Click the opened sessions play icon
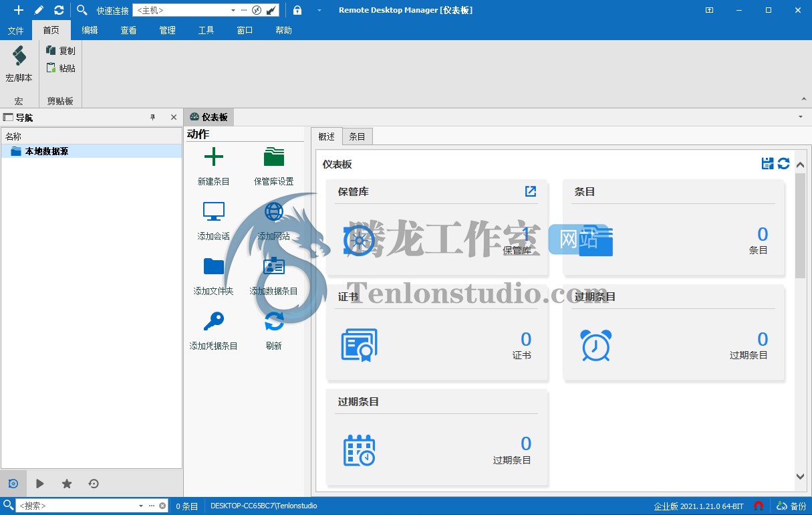The image size is (812, 515). (x=40, y=484)
